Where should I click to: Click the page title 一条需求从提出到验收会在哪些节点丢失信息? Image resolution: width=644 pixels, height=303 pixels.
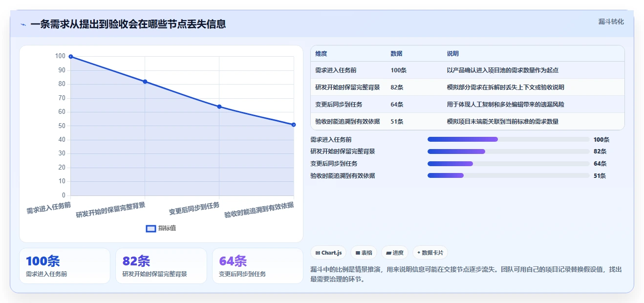(128, 24)
